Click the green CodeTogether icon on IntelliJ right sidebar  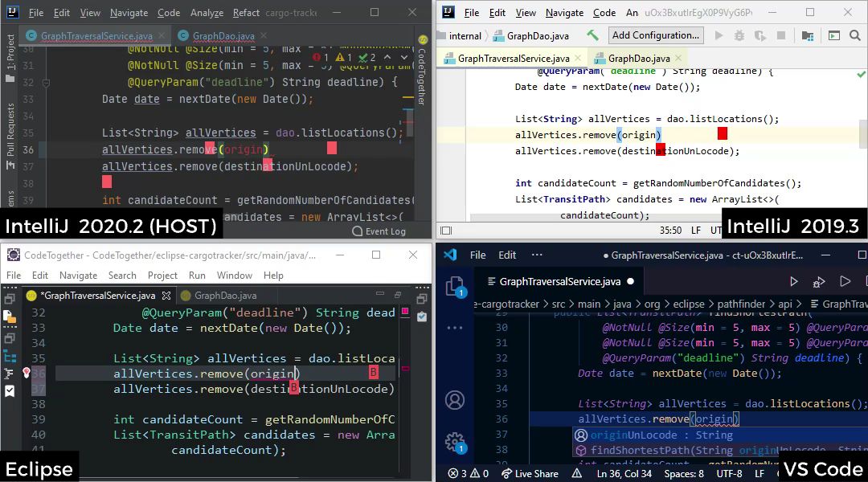pos(424,39)
